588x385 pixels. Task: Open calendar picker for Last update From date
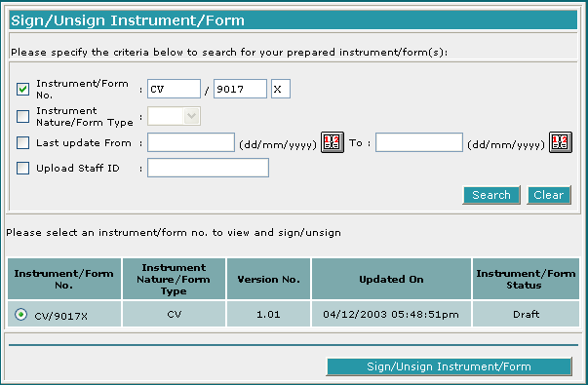pos(333,142)
